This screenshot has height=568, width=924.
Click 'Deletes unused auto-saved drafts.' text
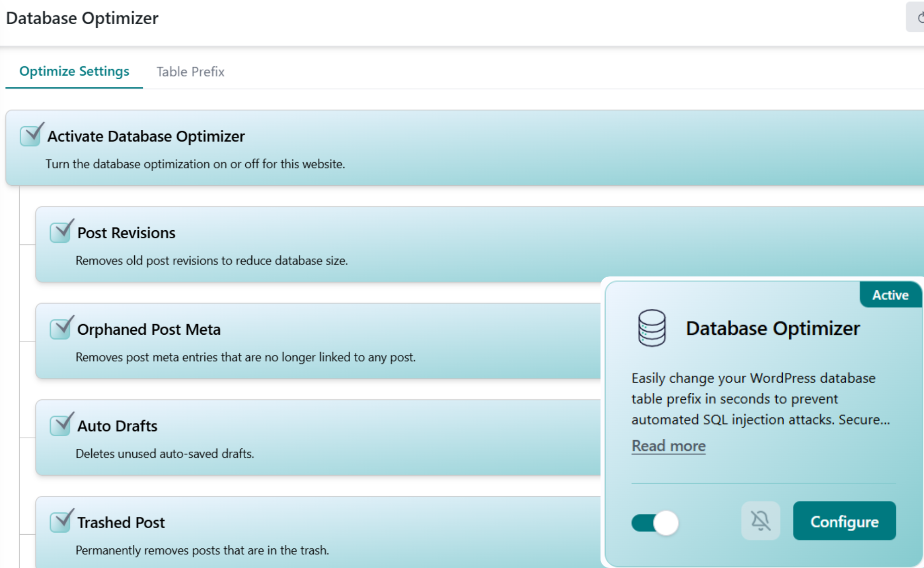(x=165, y=453)
